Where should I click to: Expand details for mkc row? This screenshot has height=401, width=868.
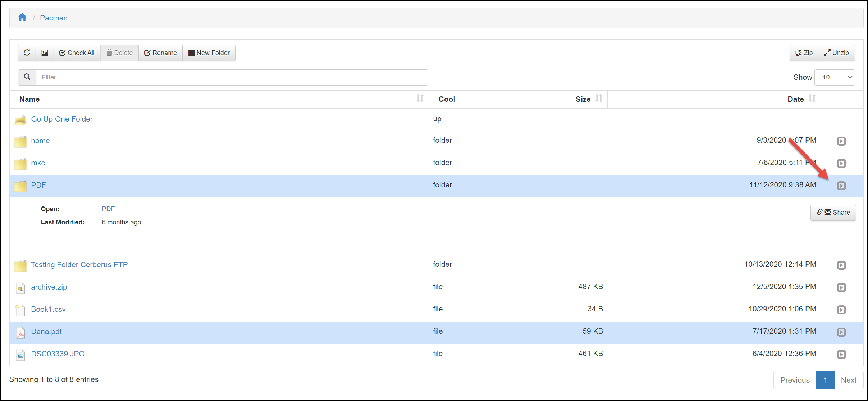tap(841, 163)
